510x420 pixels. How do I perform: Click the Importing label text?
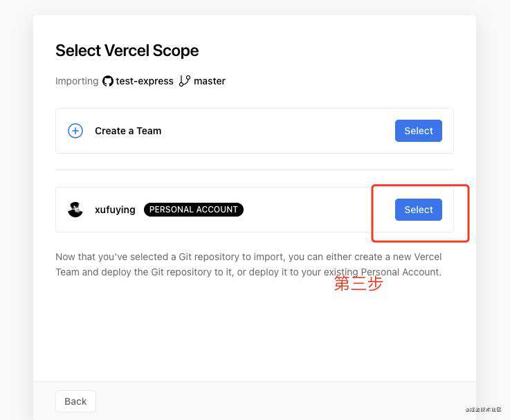[77, 81]
